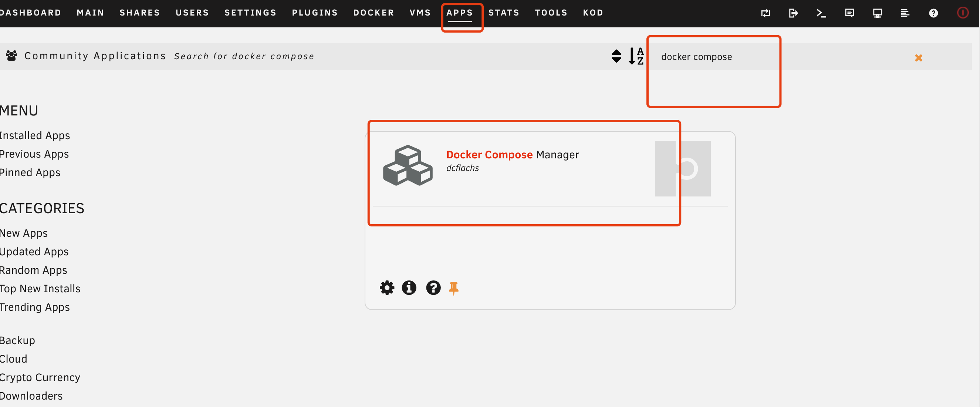Open the Plugins tab
Image resolution: width=980 pixels, height=407 pixels.
point(315,13)
